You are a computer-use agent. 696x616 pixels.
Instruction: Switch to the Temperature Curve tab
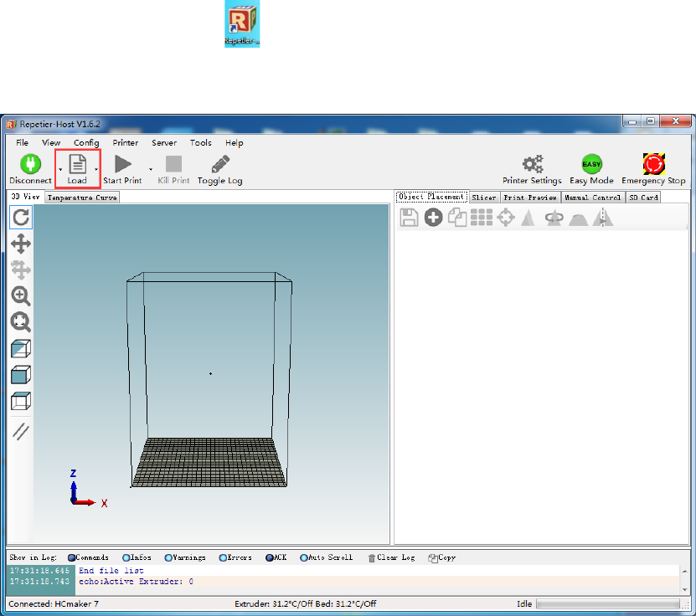pos(82,198)
